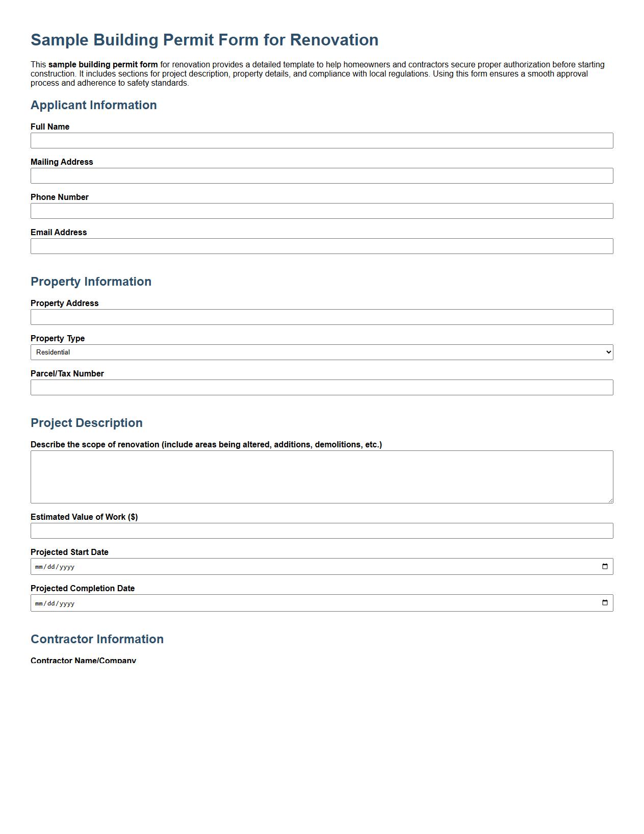
Task: Click the textarea resize handle
Action: [x=610, y=501]
